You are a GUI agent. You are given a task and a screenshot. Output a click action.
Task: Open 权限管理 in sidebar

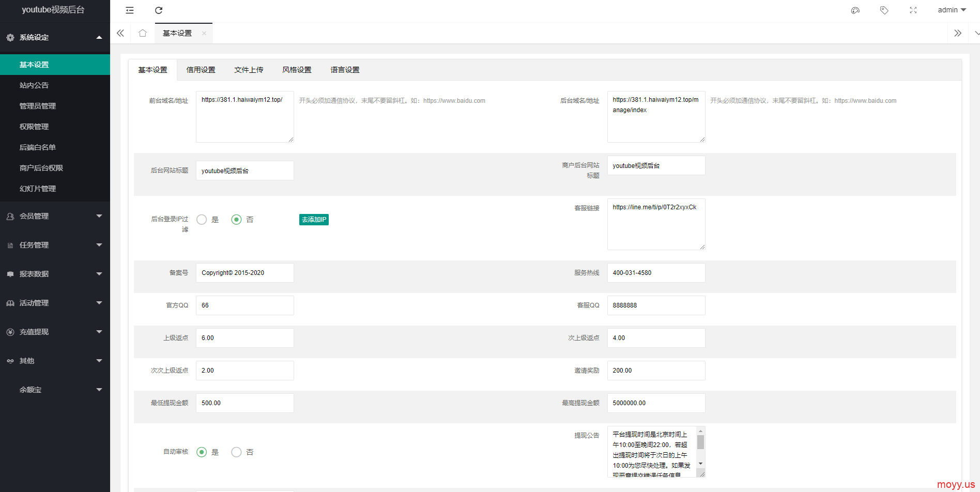[x=55, y=127]
